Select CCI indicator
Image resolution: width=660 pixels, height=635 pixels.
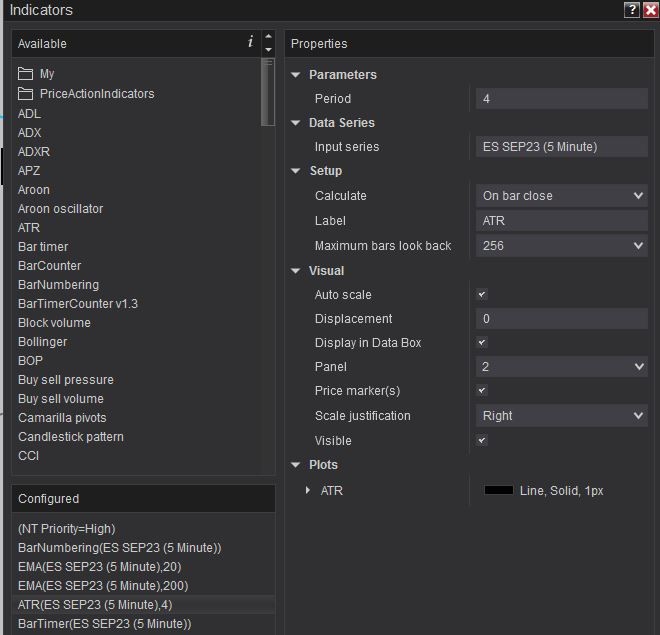pyautogui.click(x=29, y=456)
